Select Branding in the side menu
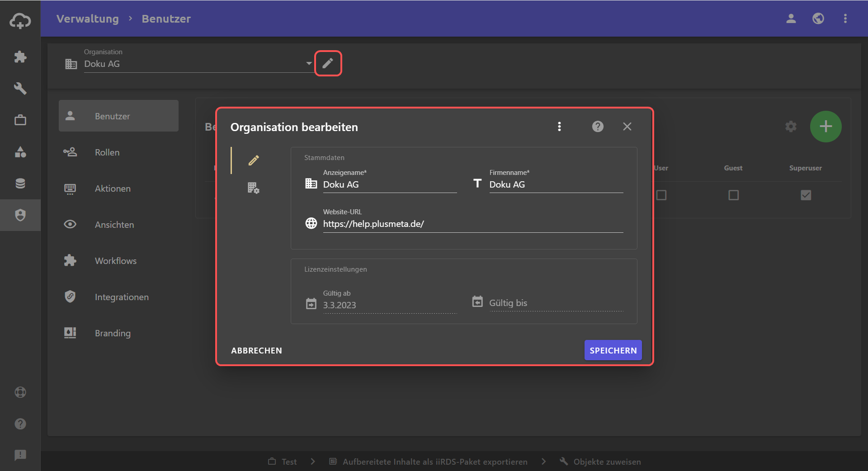 click(113, 333)
